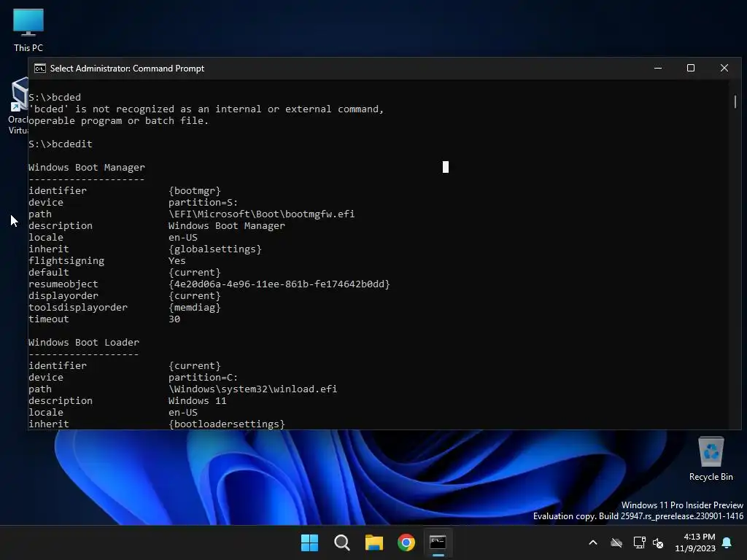Click the 'S:\>bcdedit' command line
Viewport: 747px width, 560px height.
point(61,144)
